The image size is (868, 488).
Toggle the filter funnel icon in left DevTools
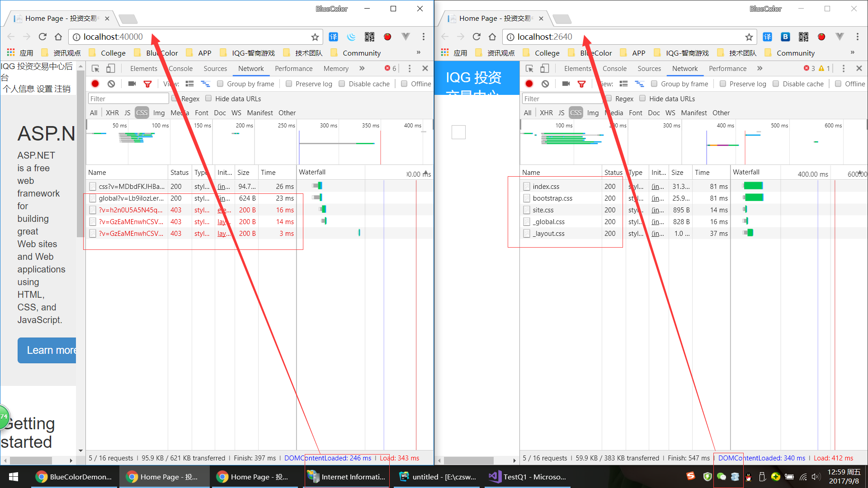click(147, 84)
